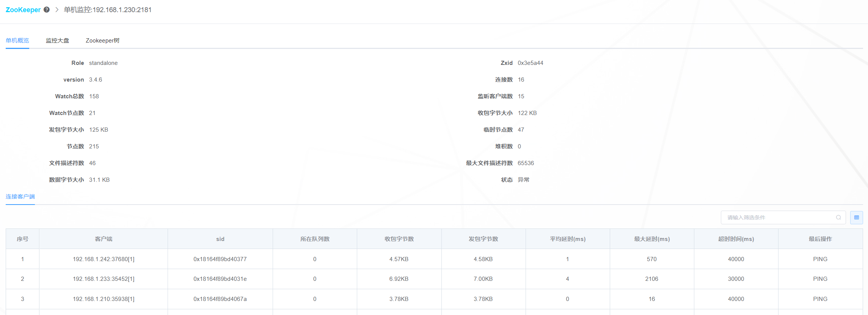Click sid value 0x18164f89bd40377

coord(220,259)
